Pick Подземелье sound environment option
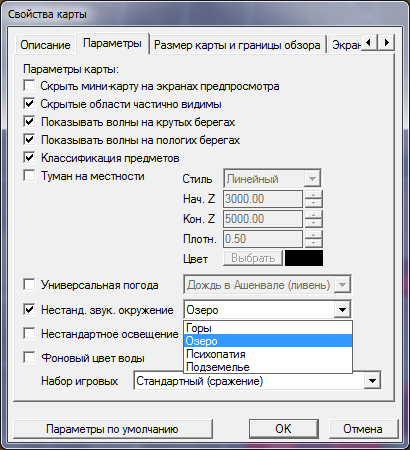 (x=268, y=367)
